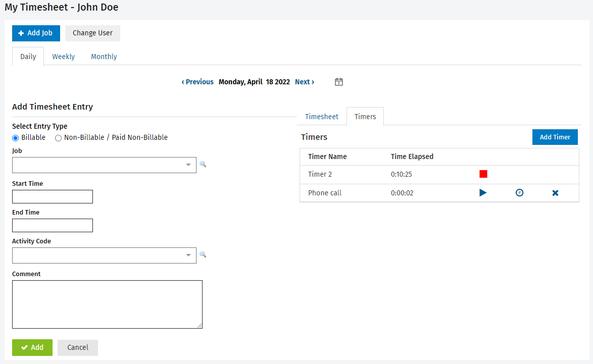Viewport: 593px width, 364px height.
Task: Focus the Start Time field
Action: [x=53, y=196]
